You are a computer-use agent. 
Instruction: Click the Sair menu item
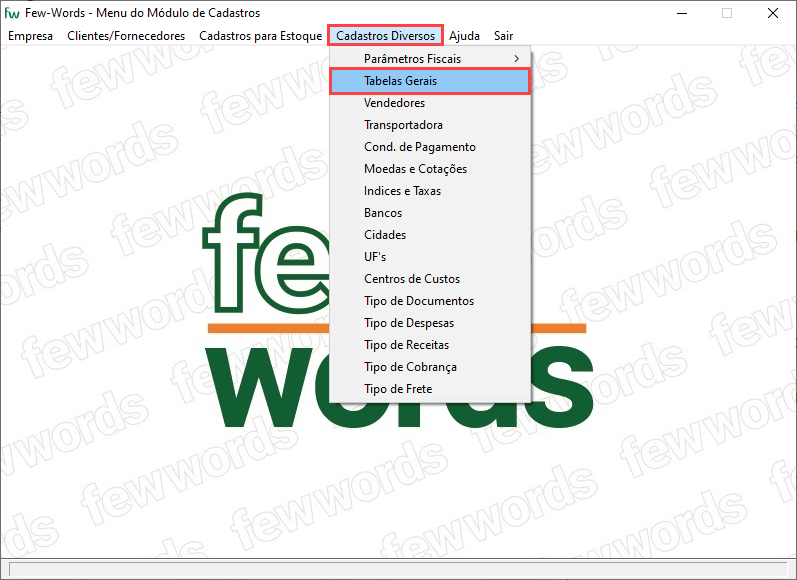[503, 36]
